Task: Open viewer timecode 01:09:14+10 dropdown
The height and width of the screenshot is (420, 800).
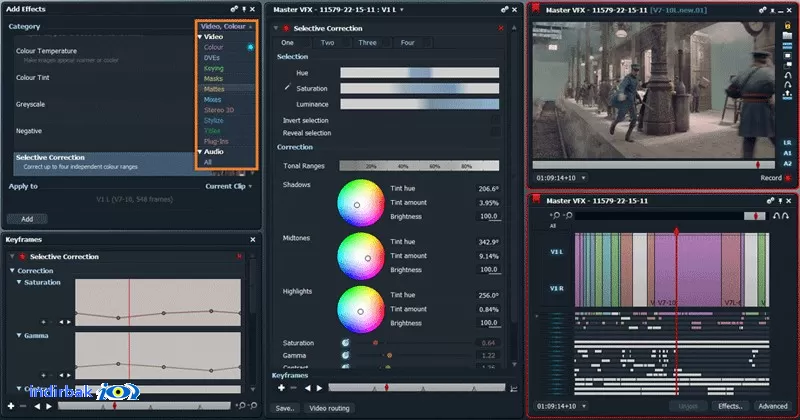Action: coord(583,178)
